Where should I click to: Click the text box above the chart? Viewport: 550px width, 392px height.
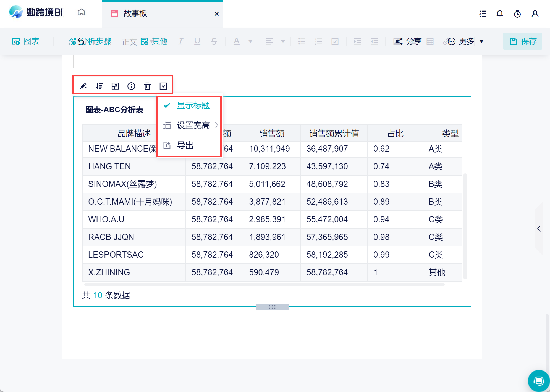click(272, 61)
